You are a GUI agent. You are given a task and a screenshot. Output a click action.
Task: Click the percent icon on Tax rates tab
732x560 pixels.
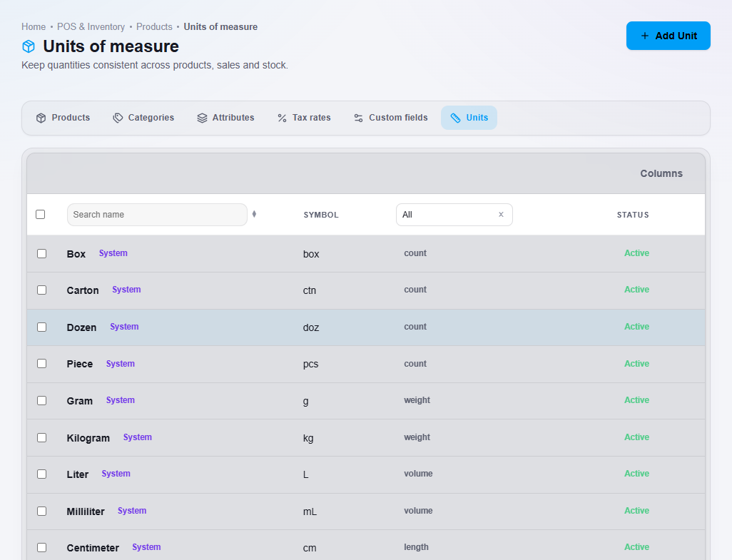point(282,118)
